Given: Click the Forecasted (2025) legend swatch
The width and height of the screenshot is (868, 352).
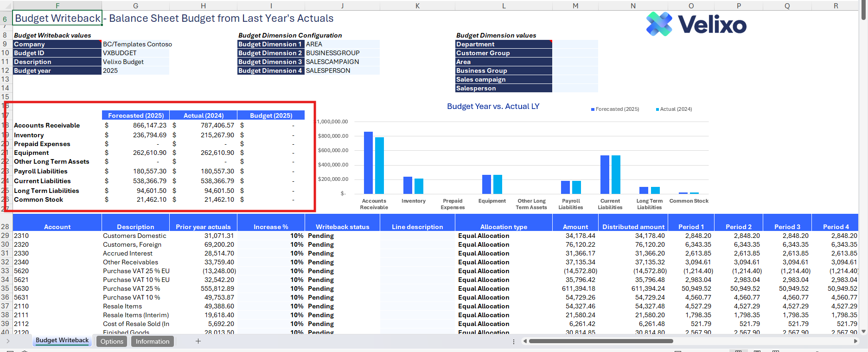Looking at the screenshot, I should 593,109.
